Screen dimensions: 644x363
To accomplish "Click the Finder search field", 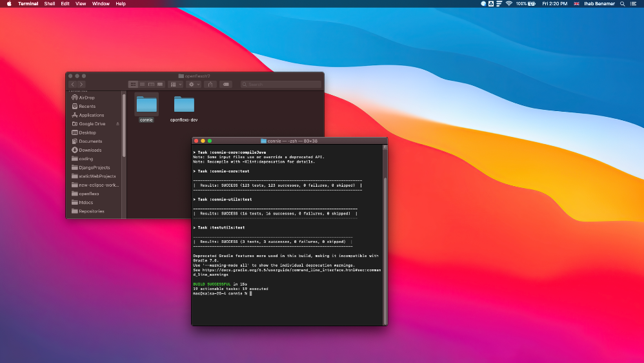I will (281, 84).
